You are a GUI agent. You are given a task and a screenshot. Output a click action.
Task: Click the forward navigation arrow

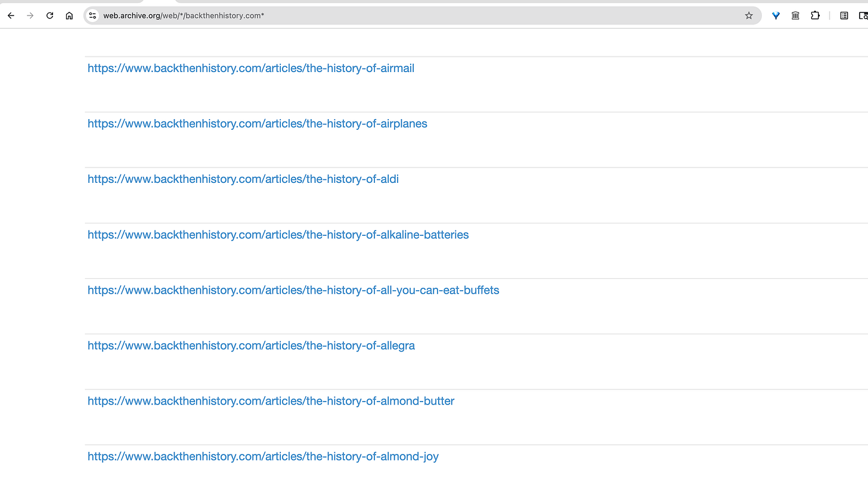point(30,15)
